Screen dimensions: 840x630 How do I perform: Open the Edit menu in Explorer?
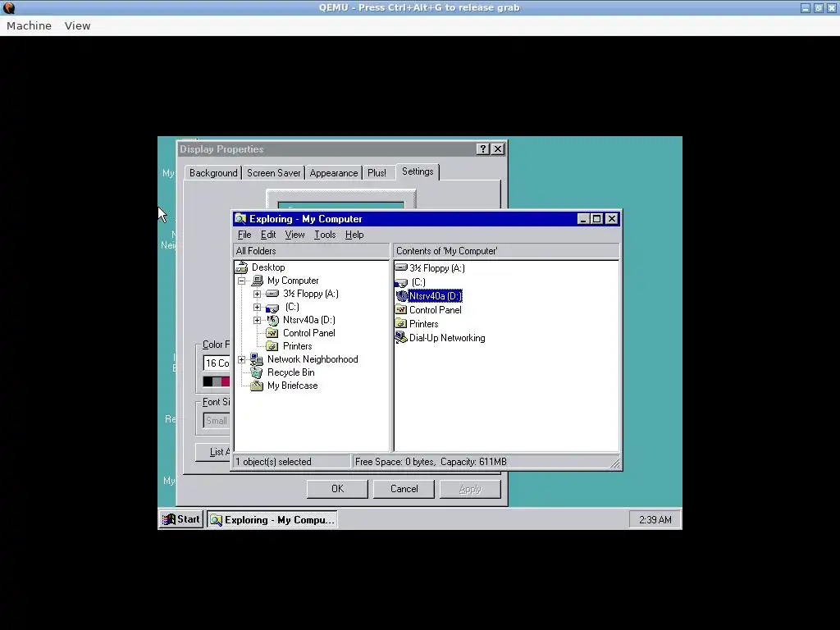point(268,235)
